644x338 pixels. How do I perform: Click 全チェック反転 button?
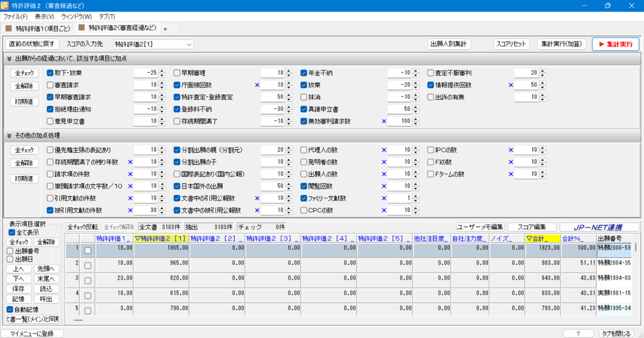tap(83, 227)
